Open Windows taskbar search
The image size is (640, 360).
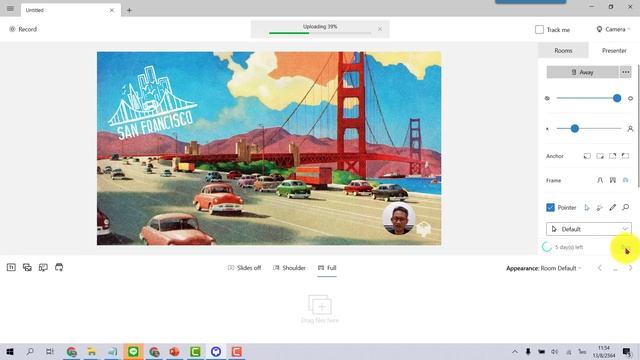[x=30, y=351]
